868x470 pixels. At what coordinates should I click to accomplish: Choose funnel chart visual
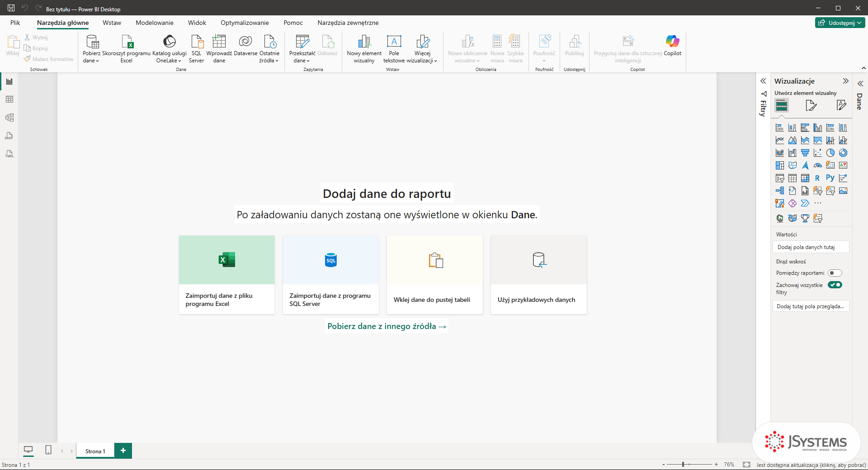click(805, 153)
